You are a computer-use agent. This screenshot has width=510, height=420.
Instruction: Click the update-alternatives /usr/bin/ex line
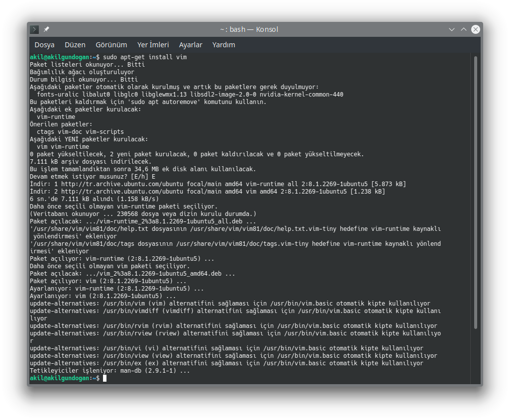pyautogui.click(x=227, y=363)
